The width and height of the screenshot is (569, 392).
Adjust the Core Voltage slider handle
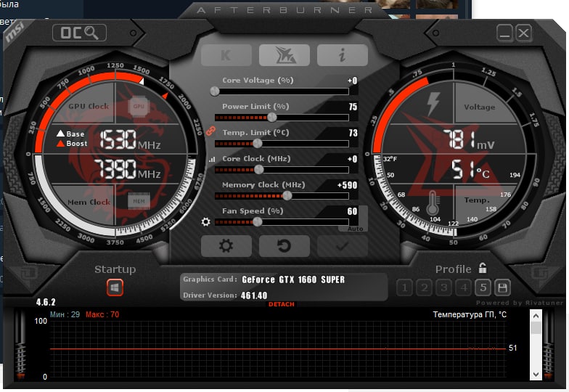pyautogui.click(x=215, y=91)
